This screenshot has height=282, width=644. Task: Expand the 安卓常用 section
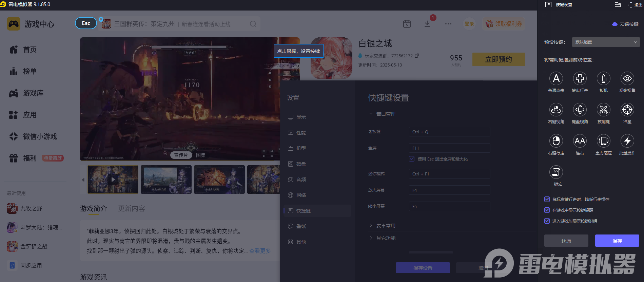pos(382,226)
